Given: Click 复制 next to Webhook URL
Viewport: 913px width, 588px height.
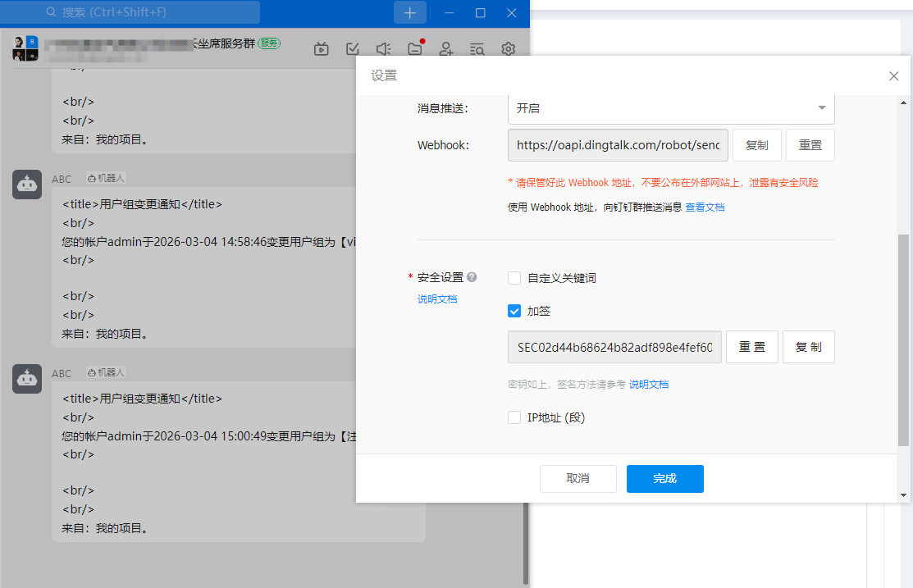Looking at the screenshot, I should 756,145.
